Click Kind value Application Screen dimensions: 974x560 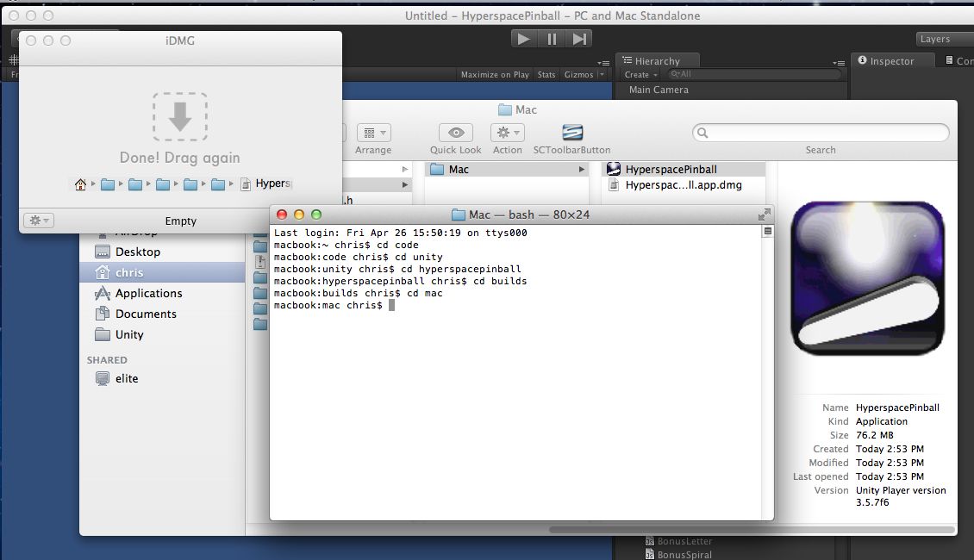tap(882, 421)
